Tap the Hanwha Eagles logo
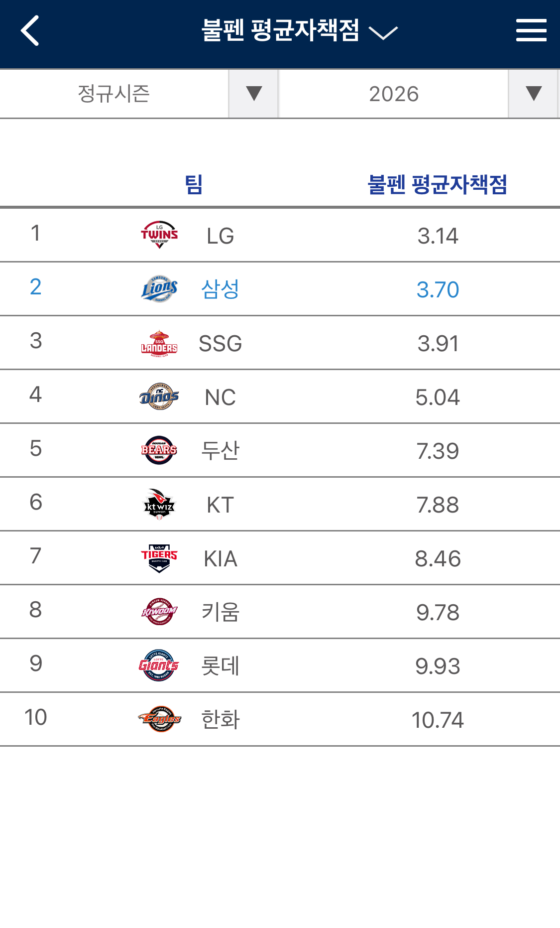This screenshot has width=560, height=928. [159, 719]
